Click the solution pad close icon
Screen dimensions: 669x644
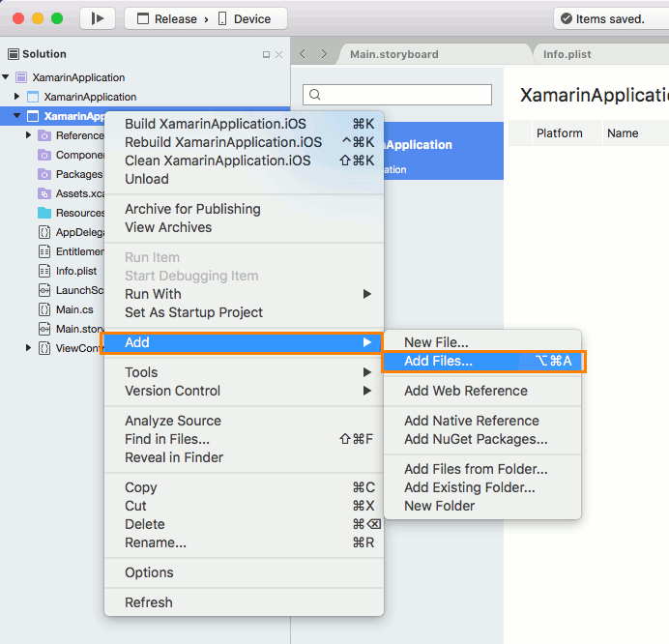pos(279,55)
